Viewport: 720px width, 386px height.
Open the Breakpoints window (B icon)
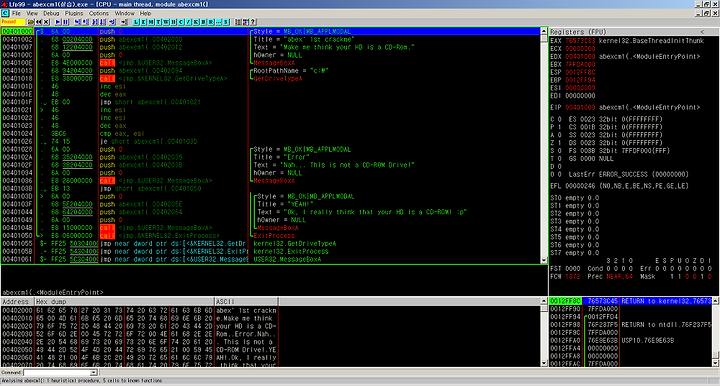tap(203, 22)
